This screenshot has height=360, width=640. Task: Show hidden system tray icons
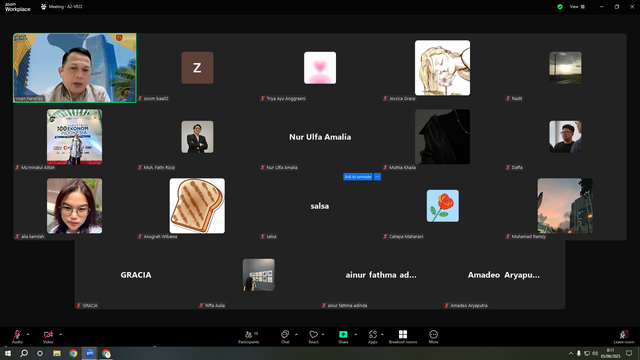(571, 353)
